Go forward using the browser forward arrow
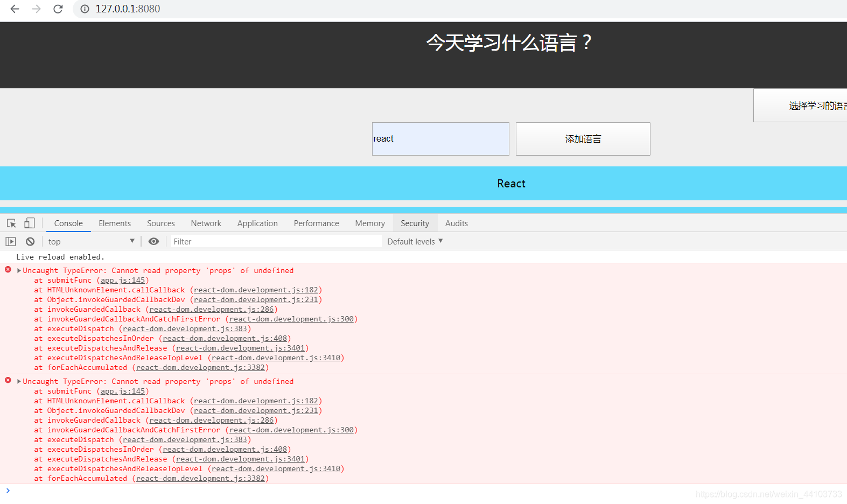This screenshot has width=847, height=504. click(36, 9)
